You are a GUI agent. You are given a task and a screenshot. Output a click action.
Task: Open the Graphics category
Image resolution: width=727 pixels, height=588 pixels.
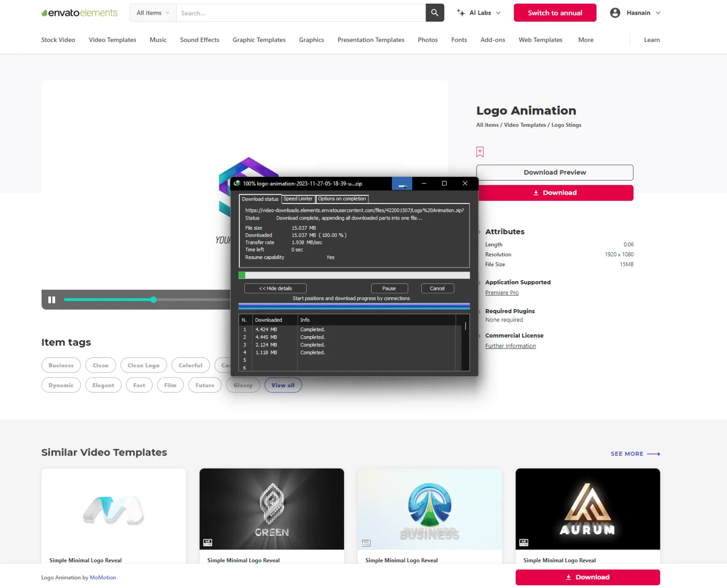click(x=312, y=40)
